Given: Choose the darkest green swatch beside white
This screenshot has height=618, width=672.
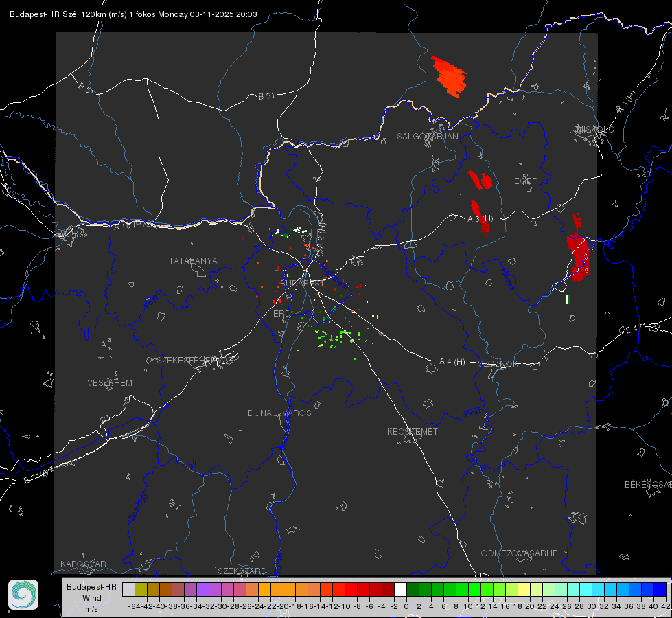Looking at the screenshot, I should [x=413, y=589].
